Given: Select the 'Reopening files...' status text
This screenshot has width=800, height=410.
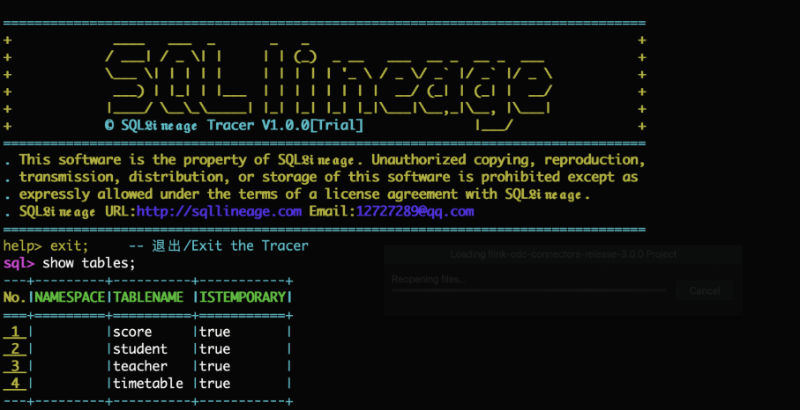Looking at the screenshot, I should 429,279.
